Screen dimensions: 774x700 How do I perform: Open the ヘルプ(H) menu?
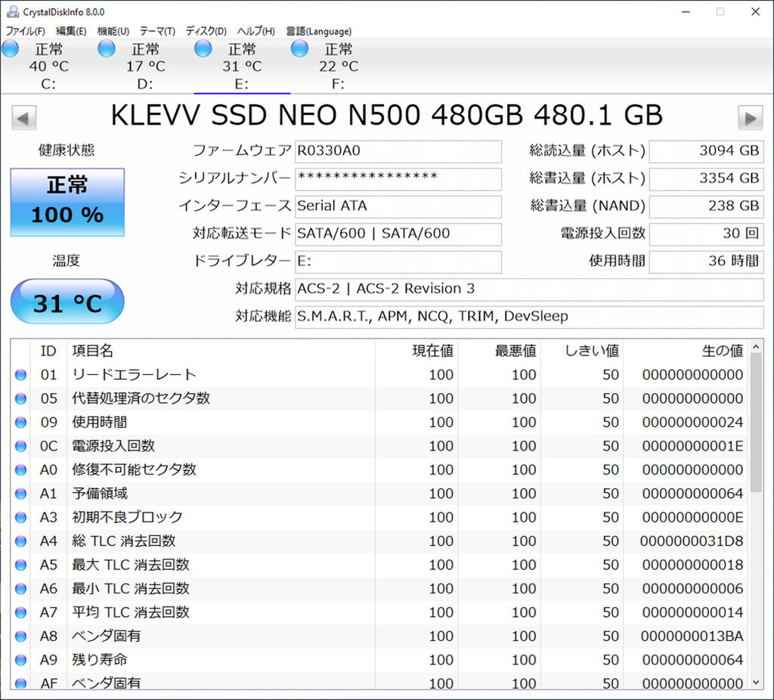pyautogui.click(x=255, y=31)
